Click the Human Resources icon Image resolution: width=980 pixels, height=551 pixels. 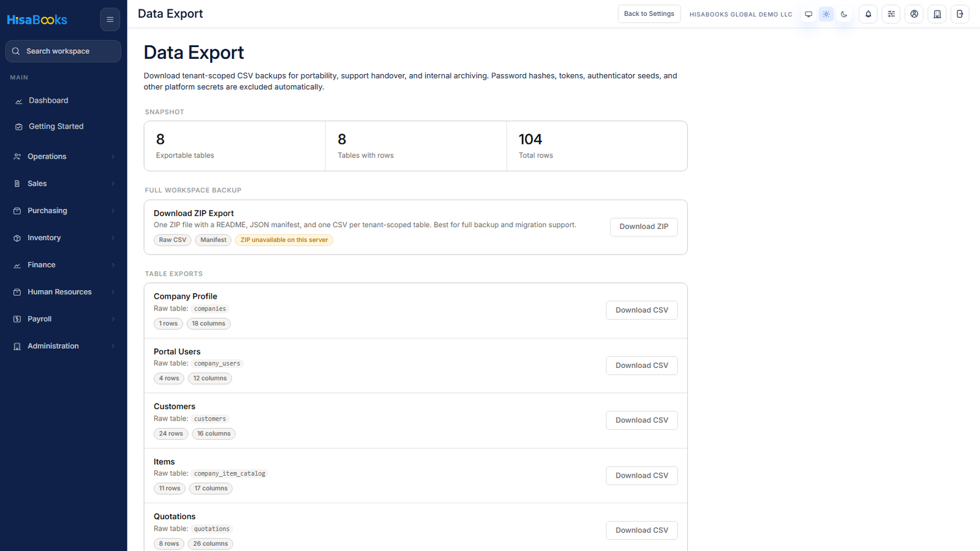pyautogui.click(x=17, y=292)
